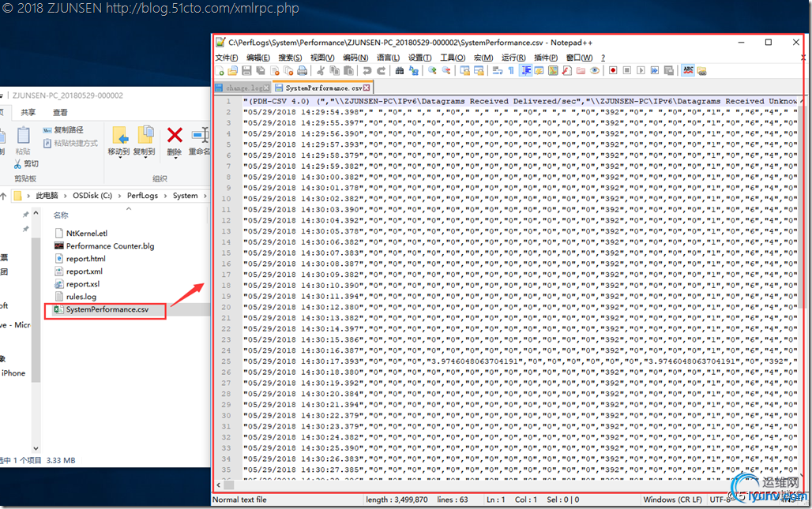812x509 pixels.
Task: Click 复制路径 in Explorer ribbon
Action: click(63, 130)
